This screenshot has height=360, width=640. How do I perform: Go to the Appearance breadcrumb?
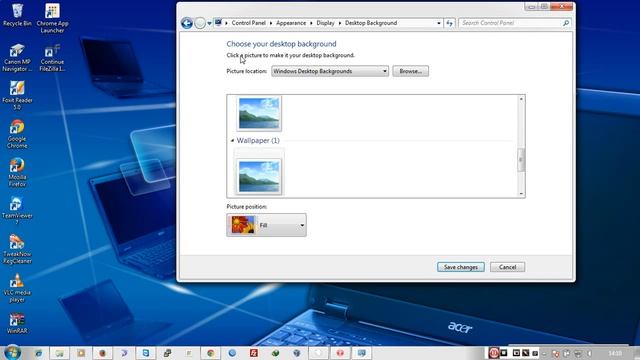[x=291, y=23]
